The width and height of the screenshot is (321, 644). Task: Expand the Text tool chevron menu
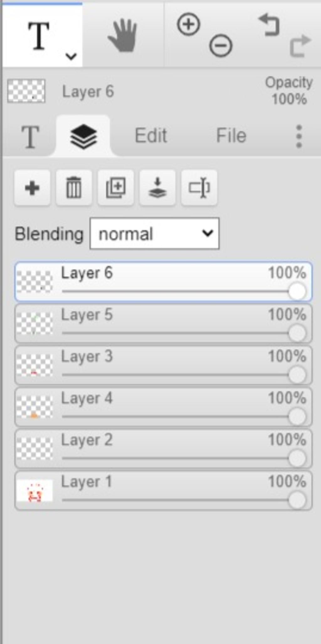coord(71,56)
